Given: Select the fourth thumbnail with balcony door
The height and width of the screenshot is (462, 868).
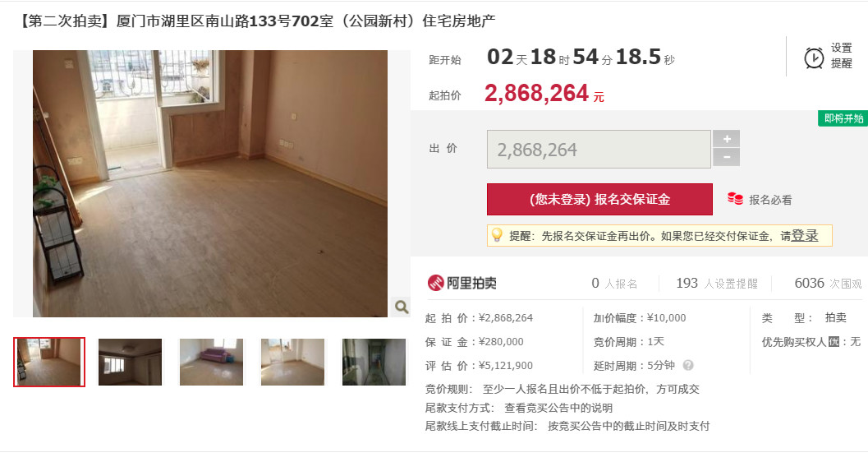Looking at the screenshot, I should point(293,362).
